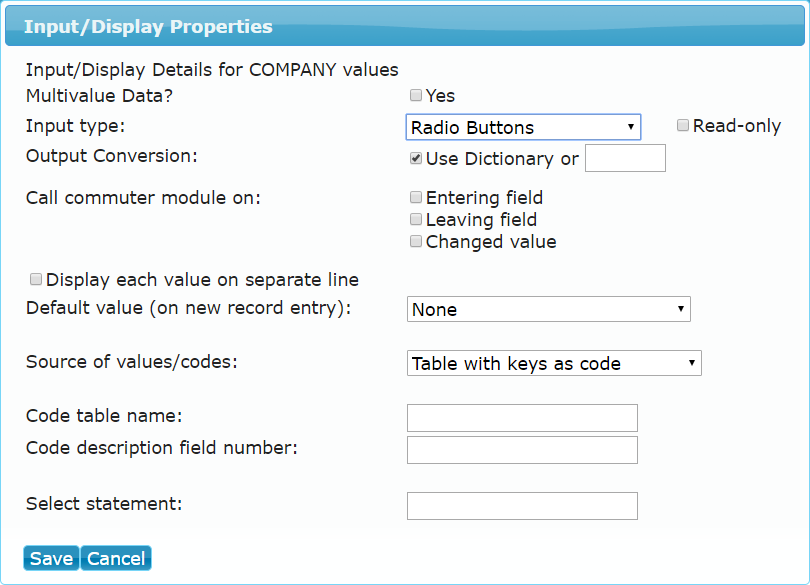Click the Cancel button

point(116,558)
